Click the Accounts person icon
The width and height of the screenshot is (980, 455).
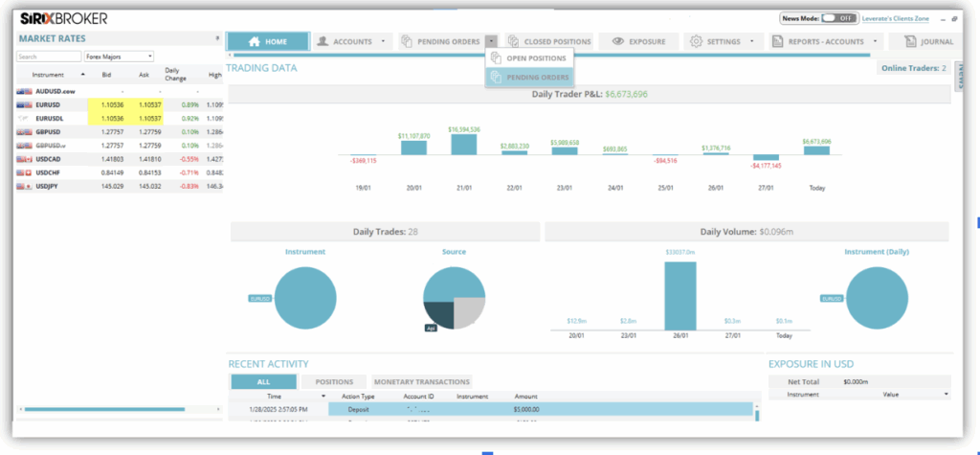(323, 41)
